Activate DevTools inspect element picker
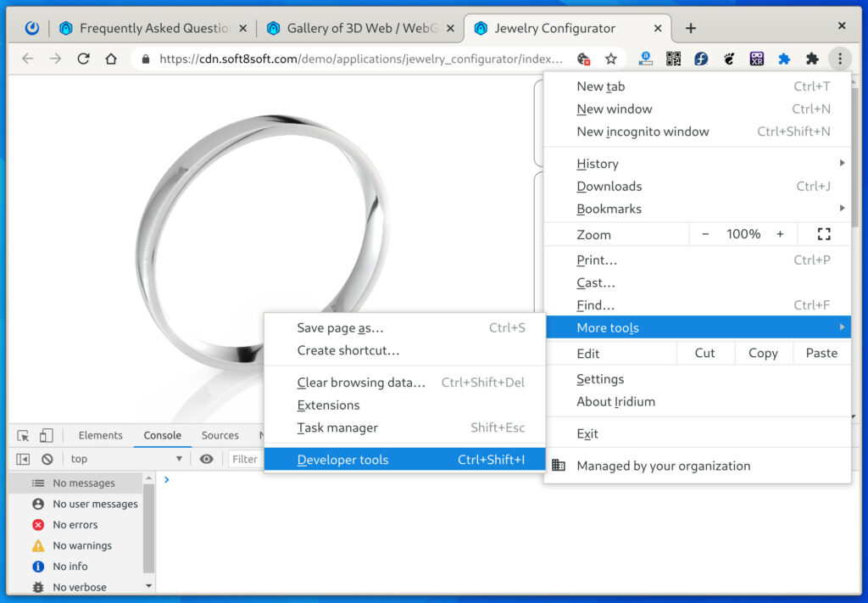Viewport: 868px width, 603px height. 23,436
